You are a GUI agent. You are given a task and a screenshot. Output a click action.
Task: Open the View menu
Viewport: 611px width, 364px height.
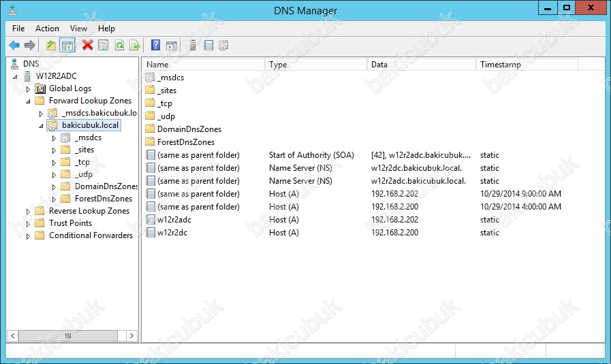click(x=78, y=29)
